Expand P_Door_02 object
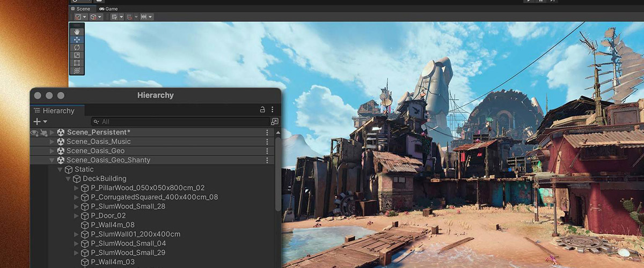The height and width of the screenshot is (268, 644). (76, 216)
